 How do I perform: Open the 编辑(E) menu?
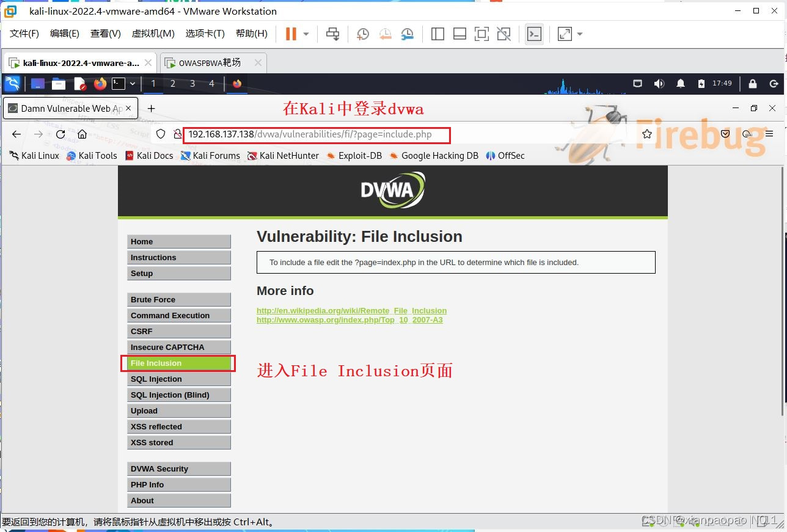click(65, 34)
